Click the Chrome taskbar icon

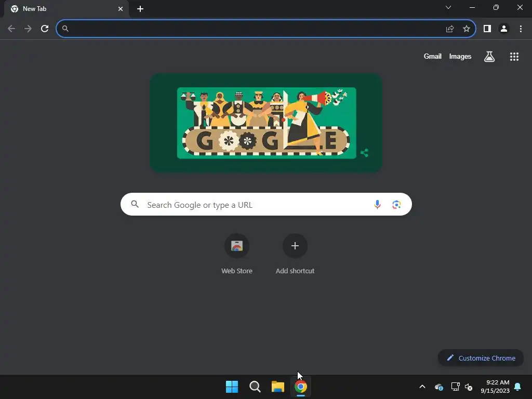tap(301, 387)
